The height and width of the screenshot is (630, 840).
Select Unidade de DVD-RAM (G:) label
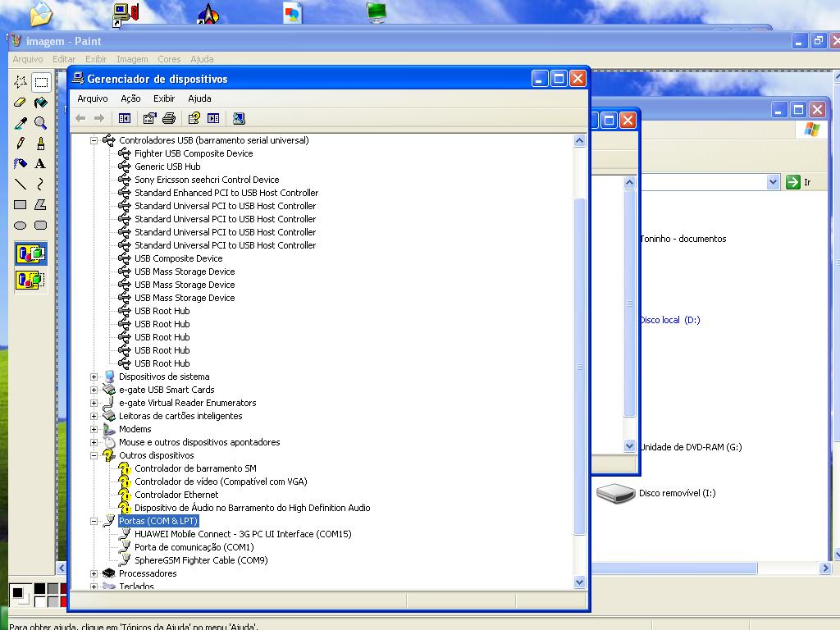[x=691, y=447]
